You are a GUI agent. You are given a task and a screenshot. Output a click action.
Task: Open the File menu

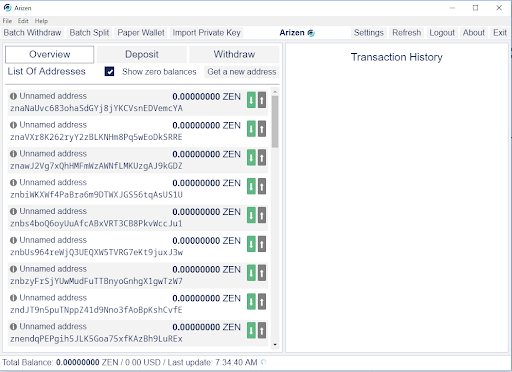point(7,21)
